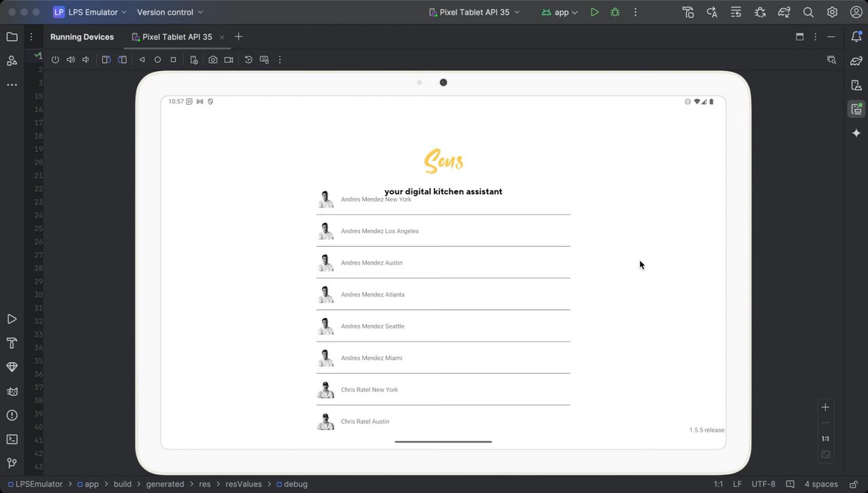This screenshot has height=493, width=868.
Task: Open the emulator snapshots icon
Action: tap(248, 60)
